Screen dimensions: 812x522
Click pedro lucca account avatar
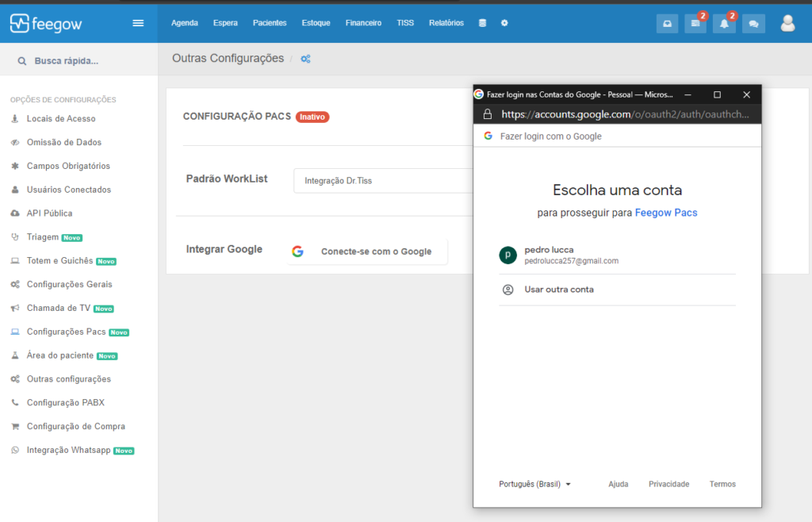[x=507, y=255]
